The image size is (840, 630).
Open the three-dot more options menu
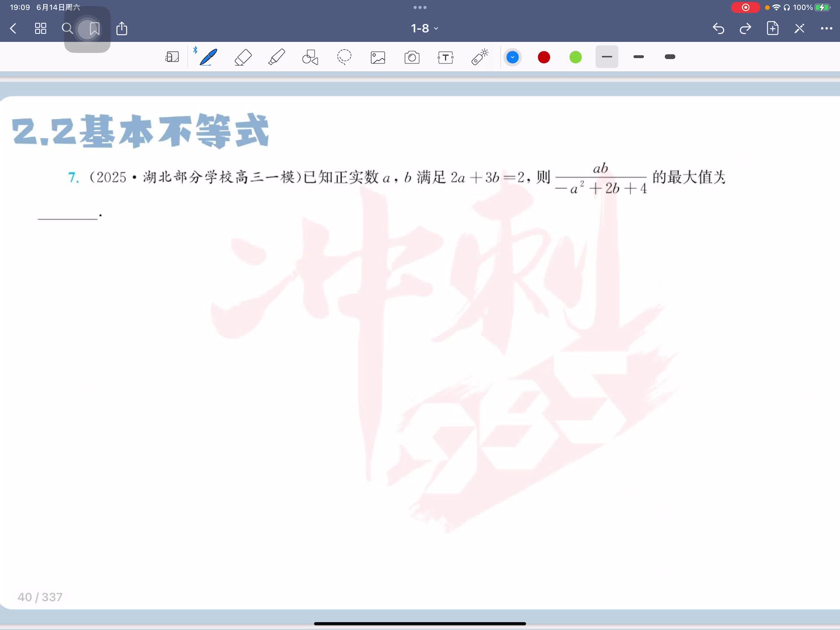tap(826, 28)
